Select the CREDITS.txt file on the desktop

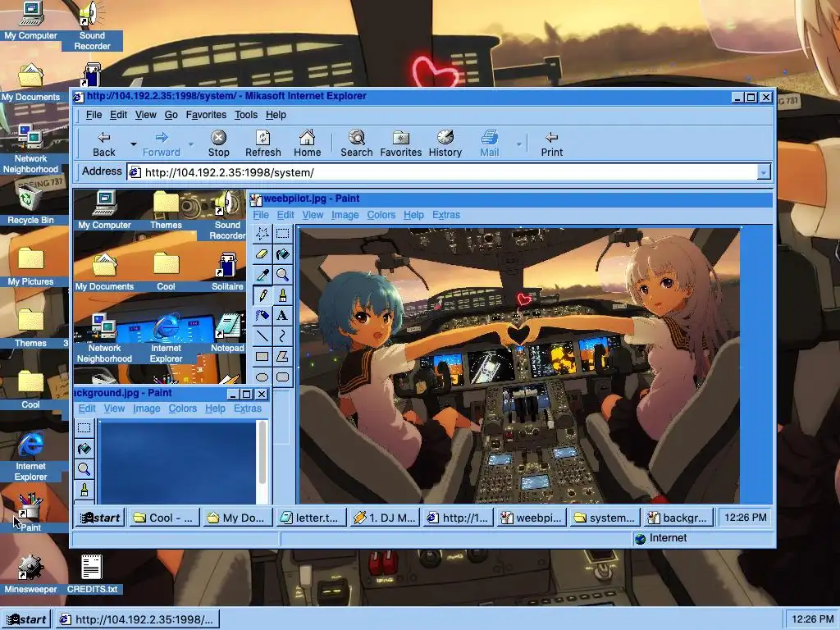(x=92, y=573)
